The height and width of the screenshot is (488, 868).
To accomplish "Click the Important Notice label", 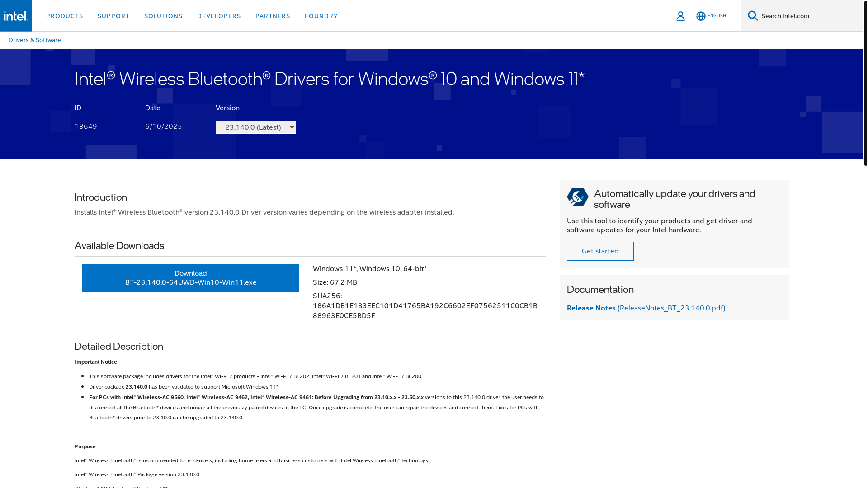I will point(96,362).
